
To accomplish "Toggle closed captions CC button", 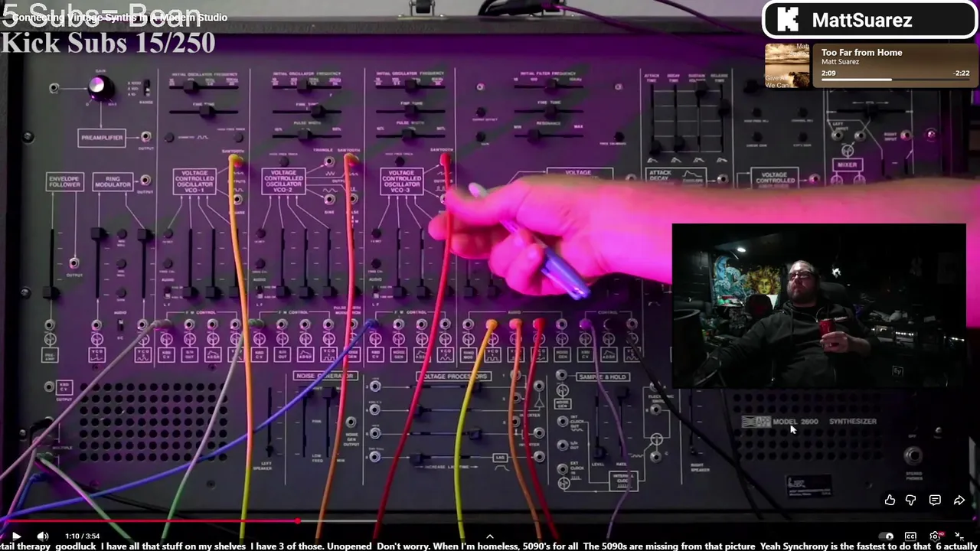I will point(910,536).
